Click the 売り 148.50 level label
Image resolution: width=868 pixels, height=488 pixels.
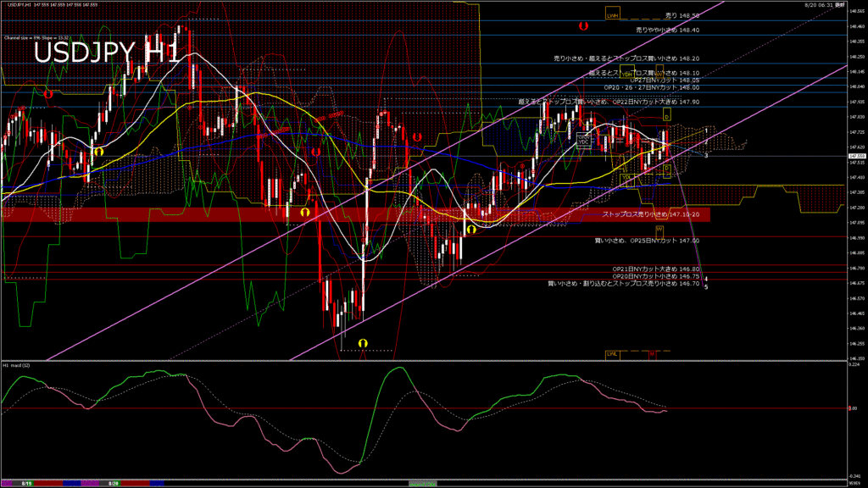[682, 15]
